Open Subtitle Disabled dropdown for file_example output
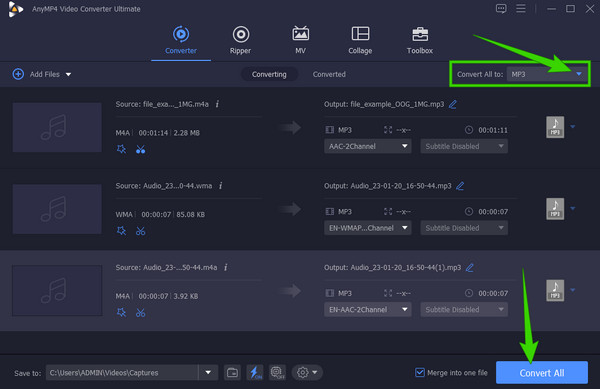Viewport: 600px width, 389px height. 464,146
